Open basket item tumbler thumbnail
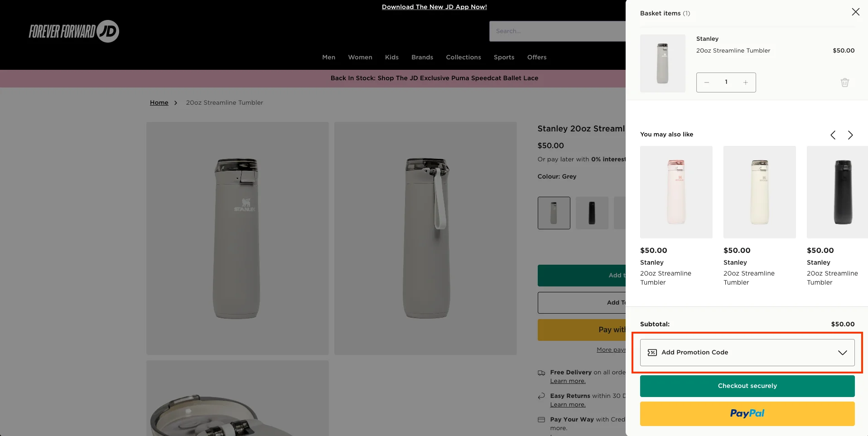The width and height of the screenshot is (868, 436). [663, 63]
